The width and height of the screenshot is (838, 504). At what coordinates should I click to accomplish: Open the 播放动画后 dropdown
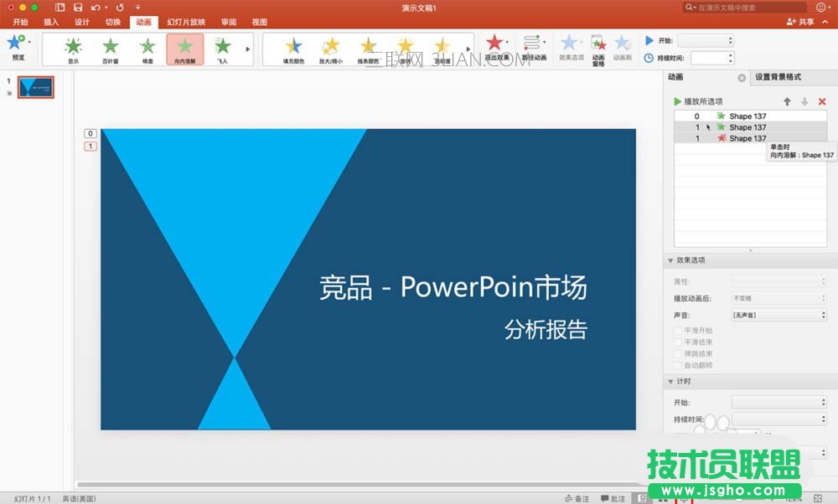pos(779,298)
